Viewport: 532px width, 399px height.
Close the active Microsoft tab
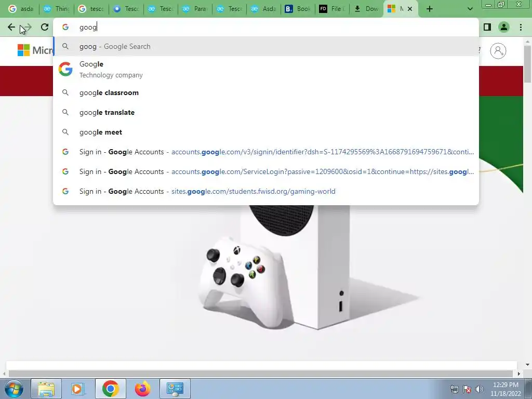[x=410, y=9]
